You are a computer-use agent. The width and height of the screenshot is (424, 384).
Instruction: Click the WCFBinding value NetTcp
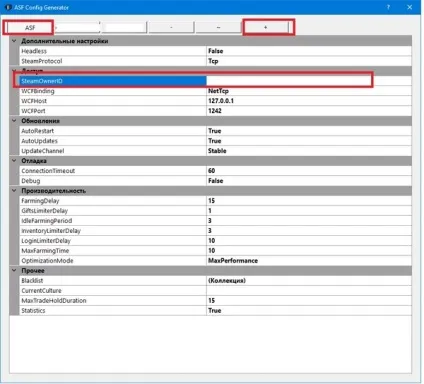[x=309, y=91]
